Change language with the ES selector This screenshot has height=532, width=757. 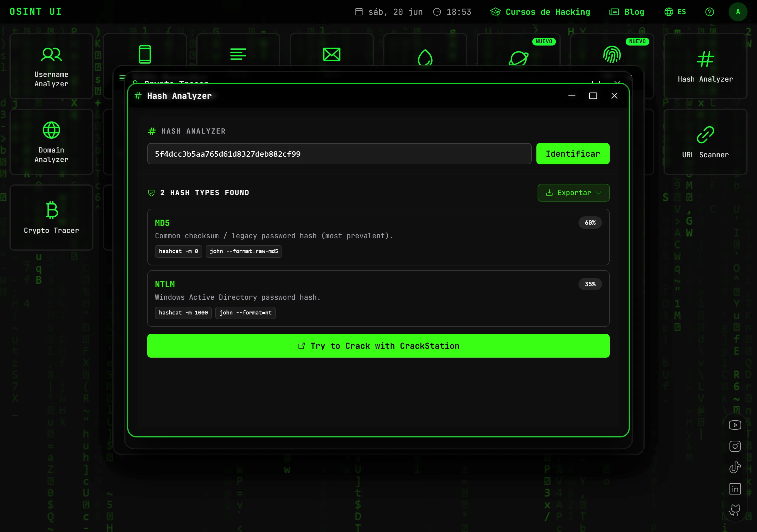pyautogui.click(x=675, y=12)
